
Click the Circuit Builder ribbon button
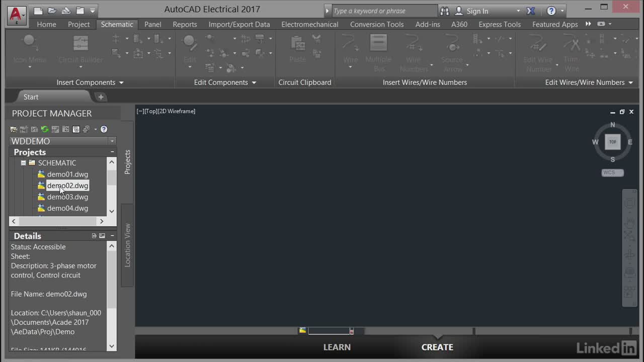pos(80,50)
